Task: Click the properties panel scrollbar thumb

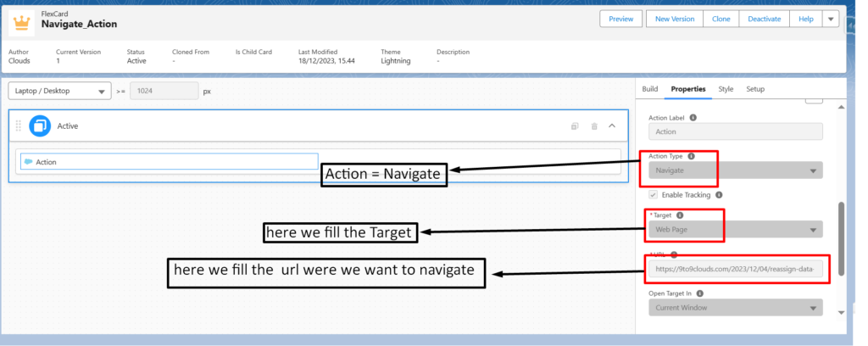Action: click(842, 238)
